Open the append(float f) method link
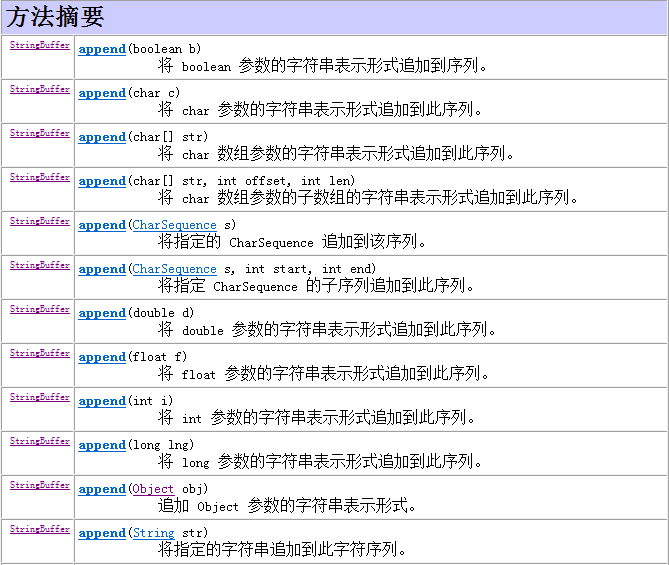Image resolution: width=669 pixels, height=565 pixels. click(x=102, y=357)
